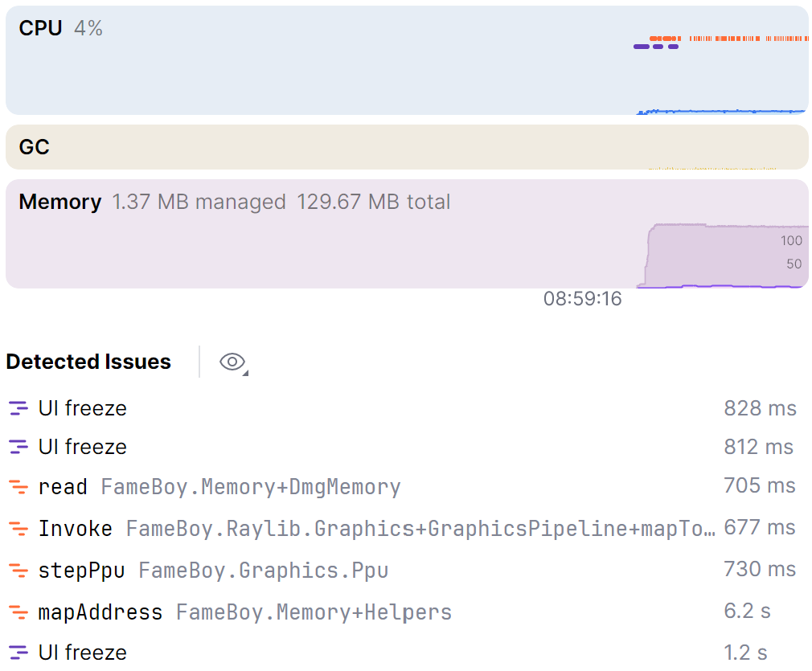Click the 08:59:16 timestamp on the timeline

point(582,298)
